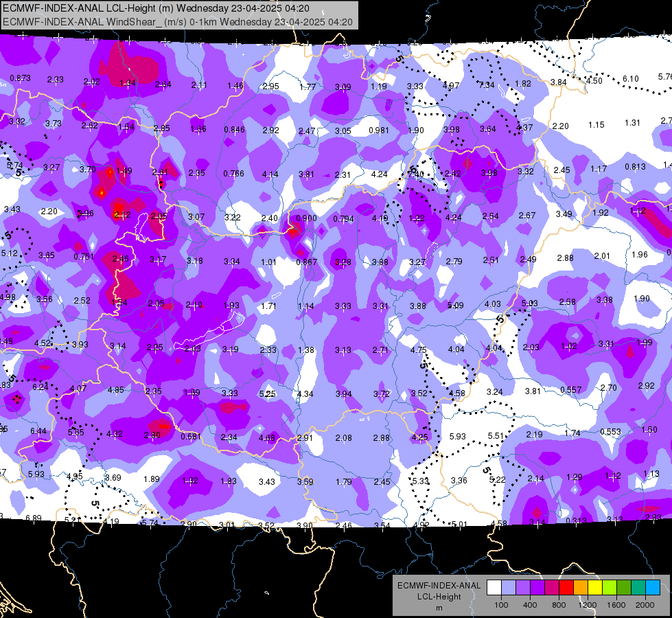Click the wind shear value "5.51"
The width and height of the screenshot is (672, 618).
[x=496, y=436]
